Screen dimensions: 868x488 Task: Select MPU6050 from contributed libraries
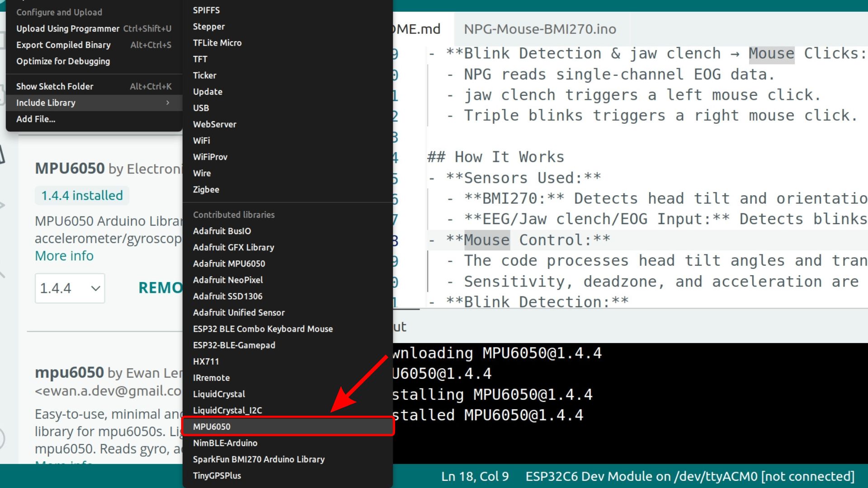(x=288, y=427)
